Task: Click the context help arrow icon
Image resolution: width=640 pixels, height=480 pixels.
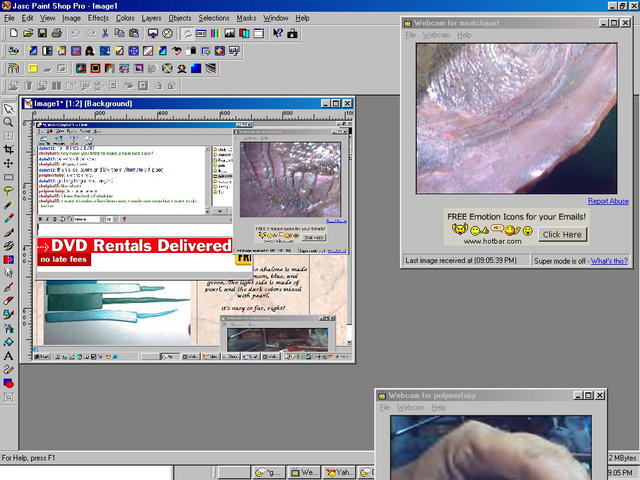Action: (x=278, y=33)
